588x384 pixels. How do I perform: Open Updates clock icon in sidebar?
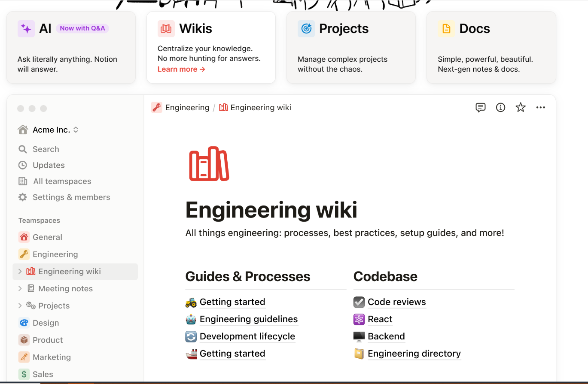pyautogui.click(x=23, y=165)
